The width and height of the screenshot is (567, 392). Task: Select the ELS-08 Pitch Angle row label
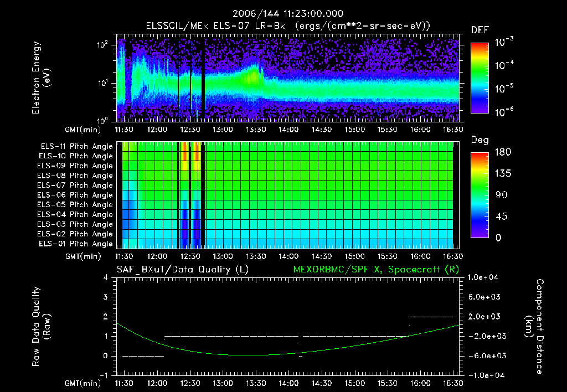(75, 176)
